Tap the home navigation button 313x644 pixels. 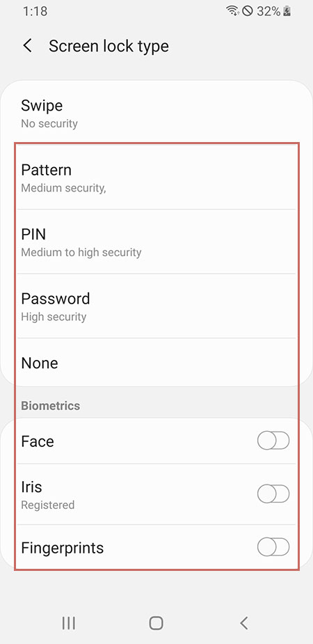156,623
